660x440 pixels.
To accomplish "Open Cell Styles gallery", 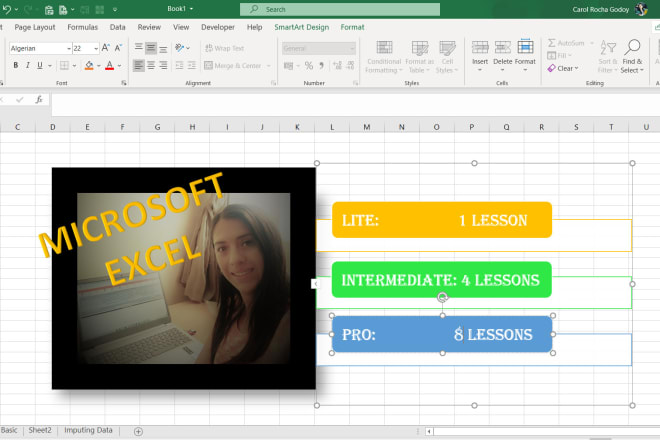I will [x=447, y=57].
